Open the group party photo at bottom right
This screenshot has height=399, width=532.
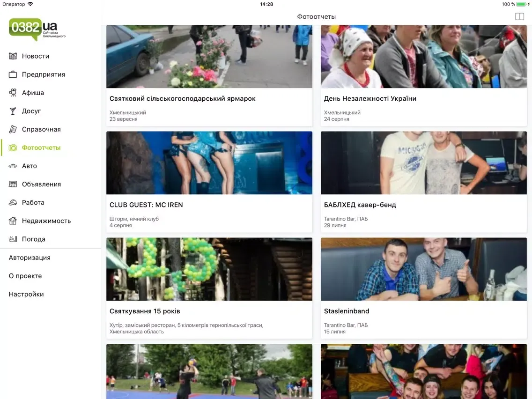pyautogui.click(x=423, y=371)
